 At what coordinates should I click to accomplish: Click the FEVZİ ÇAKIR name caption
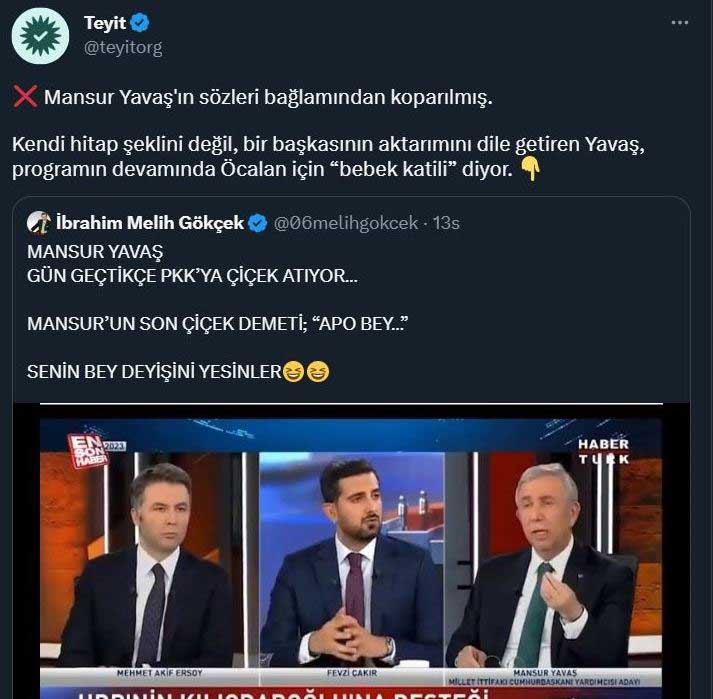(352, 673)
